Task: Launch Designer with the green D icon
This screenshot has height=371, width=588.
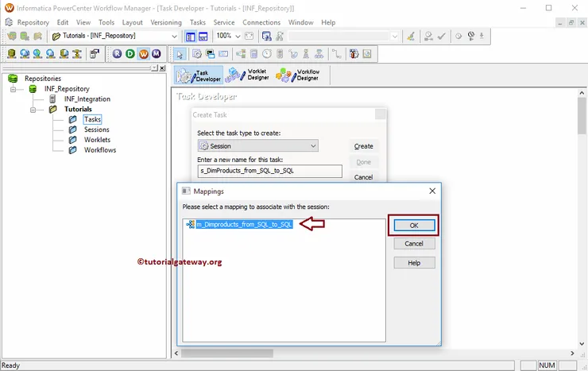Action: pos(130,54)
